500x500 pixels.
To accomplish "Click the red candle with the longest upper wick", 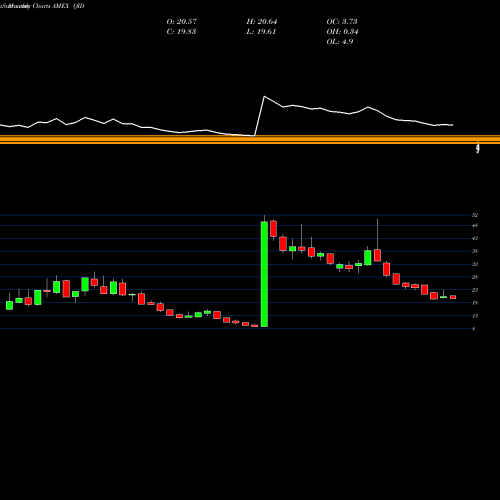I will pos(377,255).
